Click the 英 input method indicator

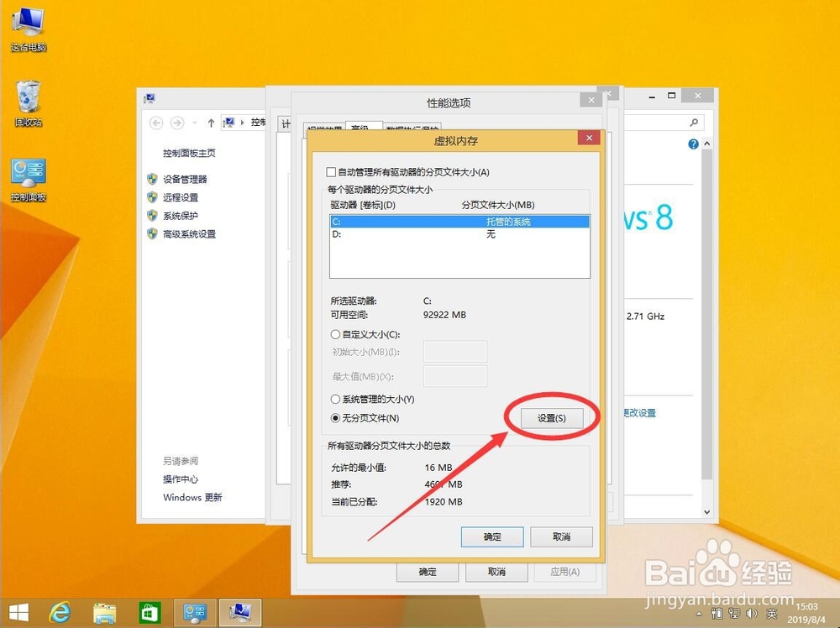click(x=771, y=614)
